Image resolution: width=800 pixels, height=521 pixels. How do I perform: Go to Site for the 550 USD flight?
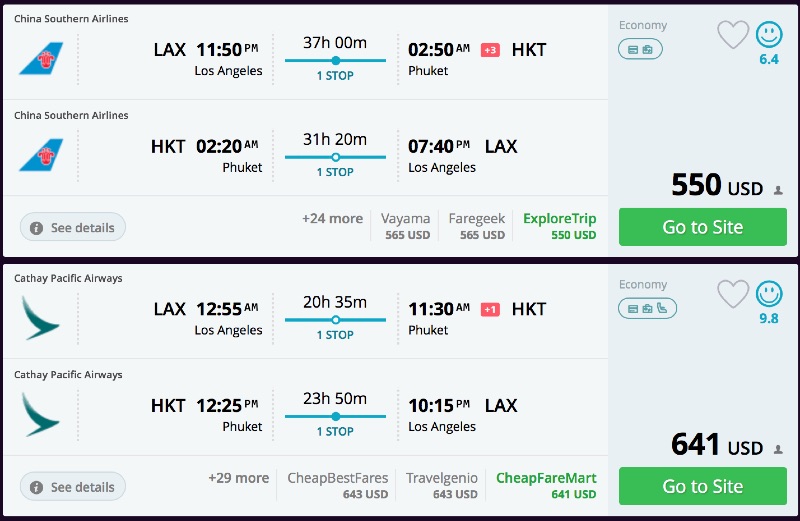(x=702, y=227)
